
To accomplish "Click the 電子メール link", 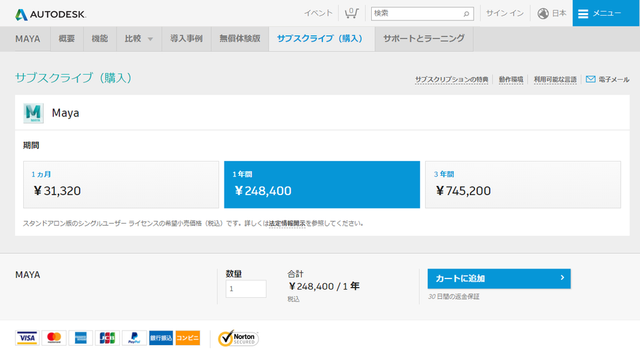I will 614,80.
